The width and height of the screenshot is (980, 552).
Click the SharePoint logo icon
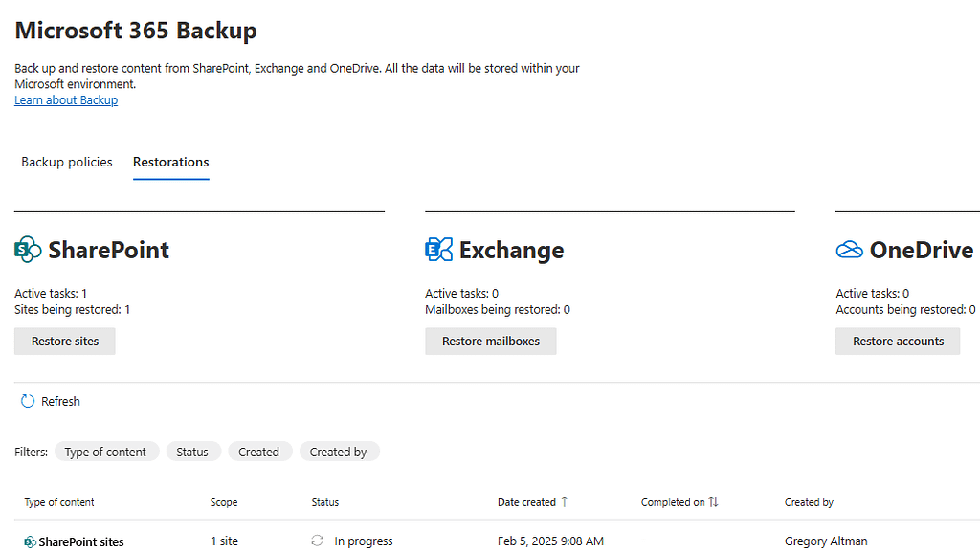(28, 250)
